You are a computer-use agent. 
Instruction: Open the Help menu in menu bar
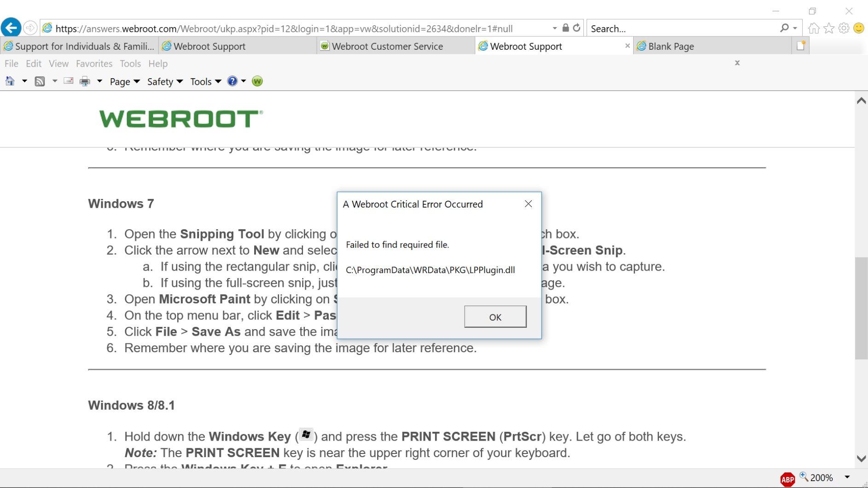click(158, 64)
